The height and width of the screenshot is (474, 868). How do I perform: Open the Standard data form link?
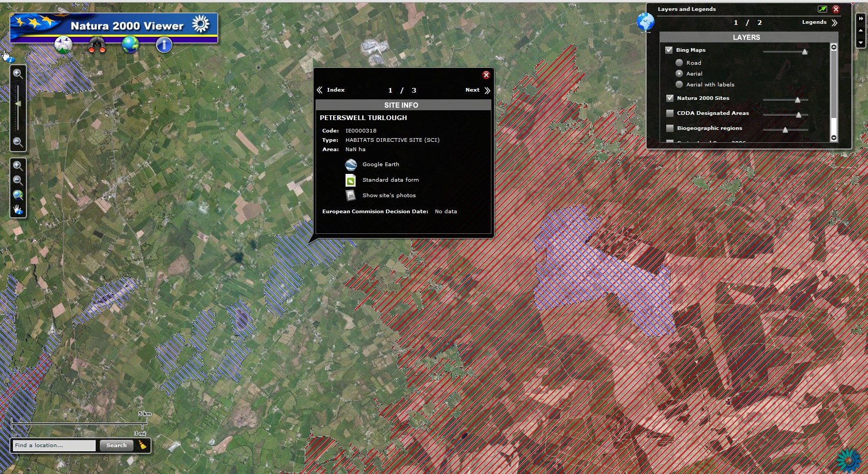pos(391,180)
